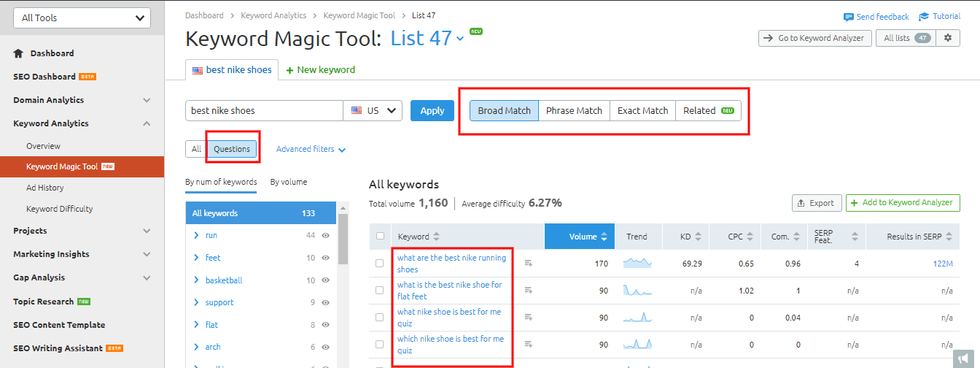Check the select-all keywords checkbox
Viewport: 980px width, 368px height.
(x=379, y=236)
